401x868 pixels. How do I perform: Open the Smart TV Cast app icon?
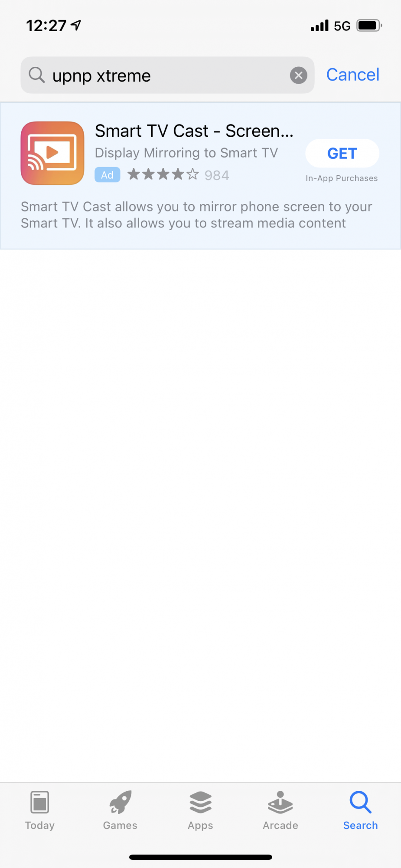coord(52,153)
